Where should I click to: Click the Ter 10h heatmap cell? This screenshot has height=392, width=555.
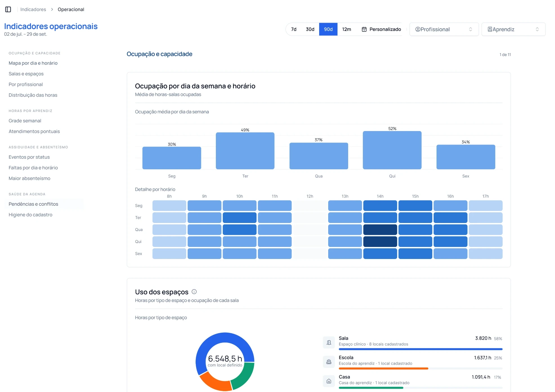(240, 217)
